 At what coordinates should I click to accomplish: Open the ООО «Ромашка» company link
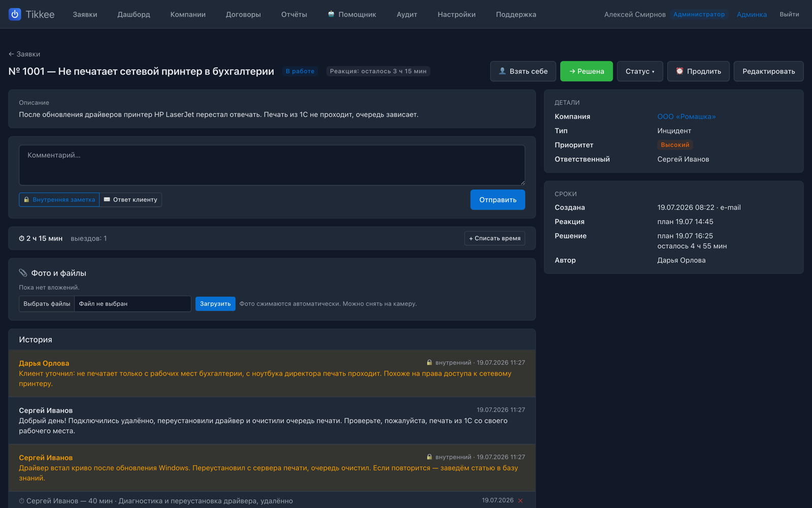[686, 116]
